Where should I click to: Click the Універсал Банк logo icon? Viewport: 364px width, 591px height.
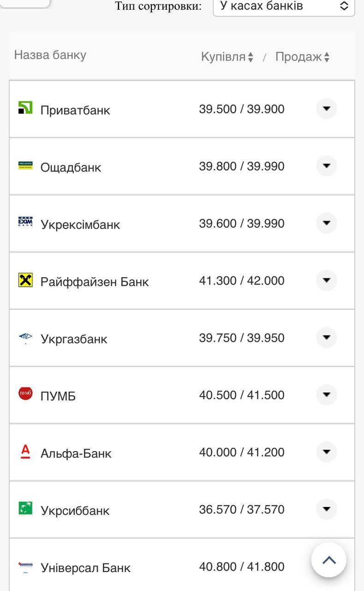pos(25,566)
